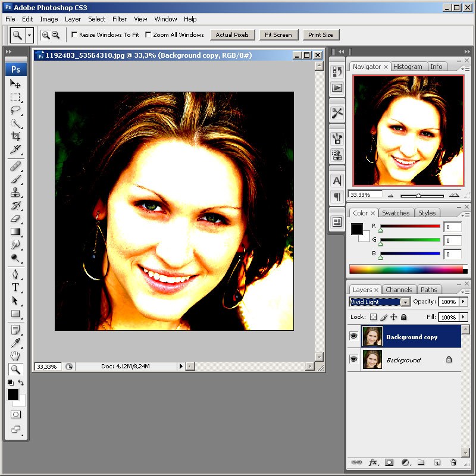Enable Resize Windows To Fit checkbox
The width and height of the screenshot is (476, 476).
(x=74, y=35)
